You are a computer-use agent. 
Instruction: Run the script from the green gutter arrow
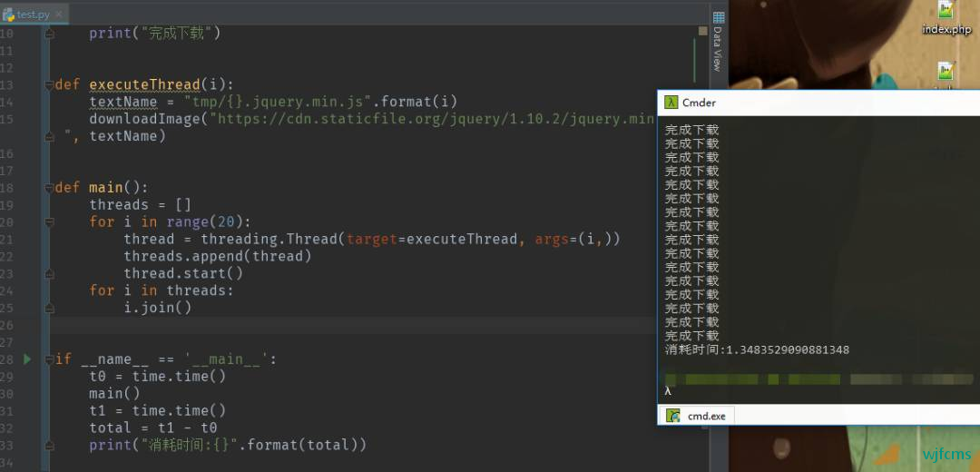point(27,359)
